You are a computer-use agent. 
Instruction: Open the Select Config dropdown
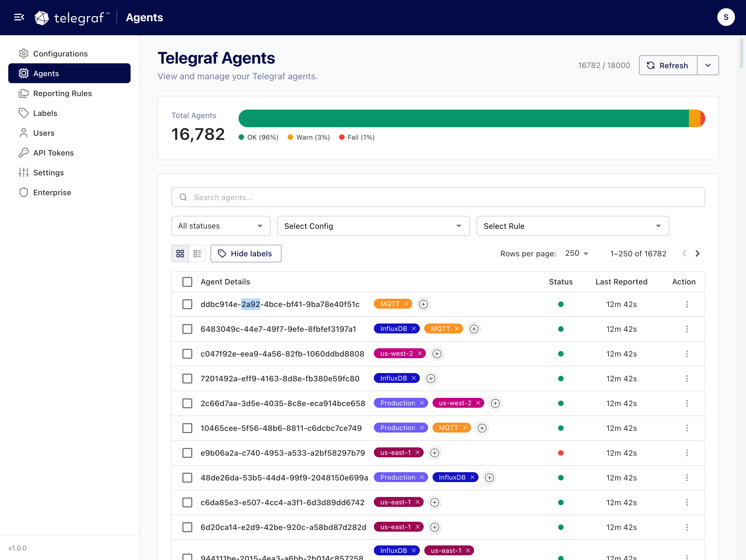tap(373, 226)
